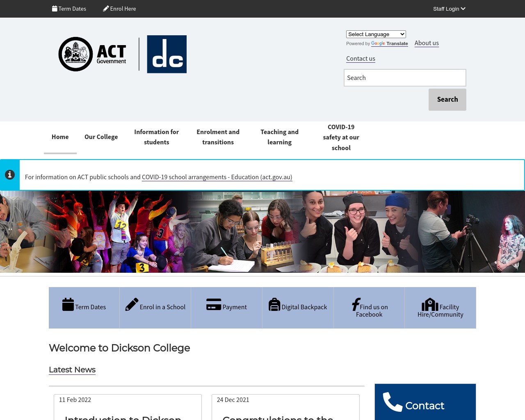525x420 pixels.
Task: Open the Our College menu item
Action: pos(101,137)
